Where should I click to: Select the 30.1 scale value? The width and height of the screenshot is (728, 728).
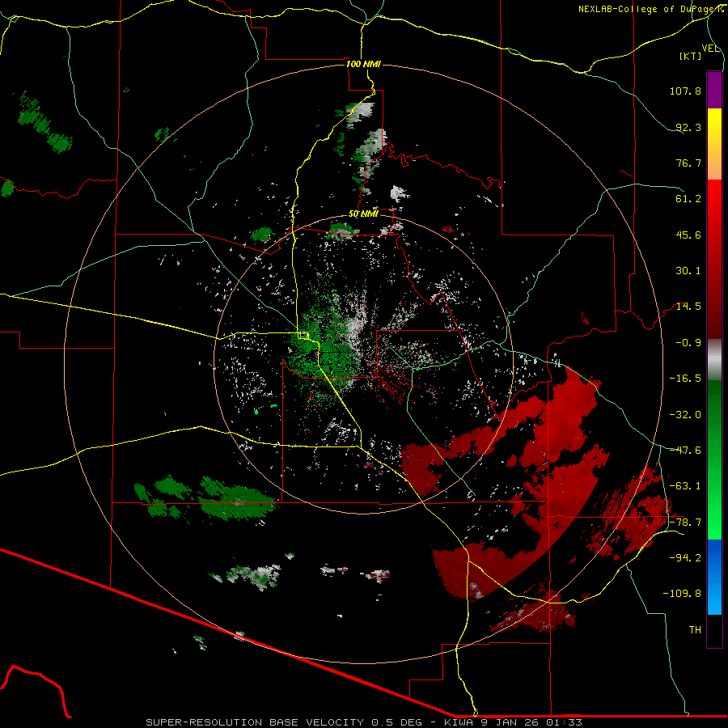click(x=688, y=271)
